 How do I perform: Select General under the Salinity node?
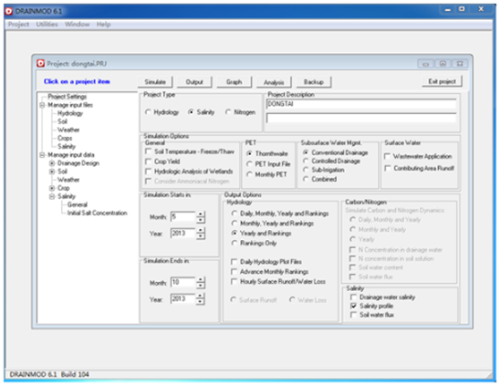click(x=77, y=204)
